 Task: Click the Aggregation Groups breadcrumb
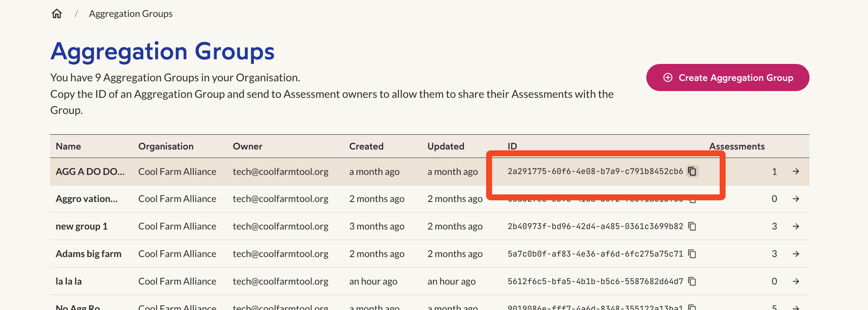[x=131, y=14]
